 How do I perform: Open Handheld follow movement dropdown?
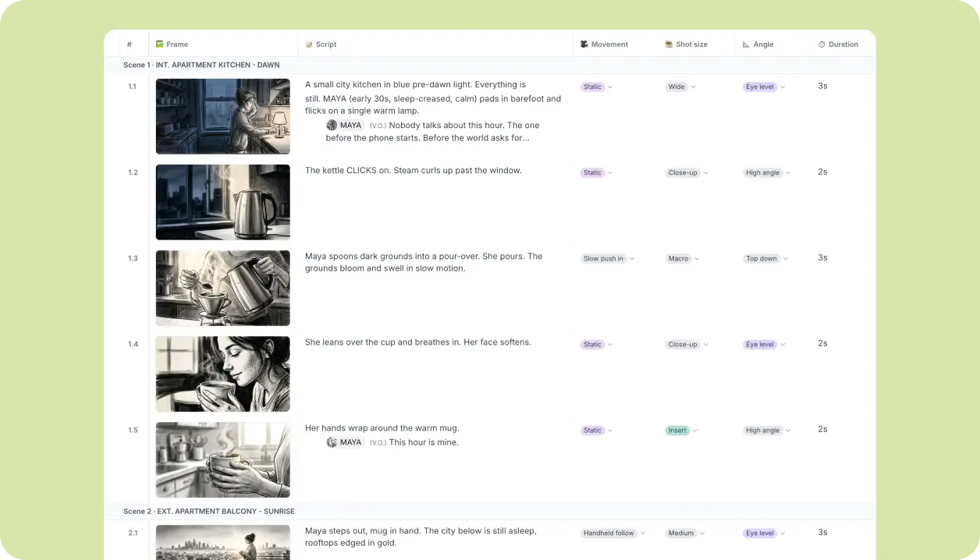pos(612,533)
